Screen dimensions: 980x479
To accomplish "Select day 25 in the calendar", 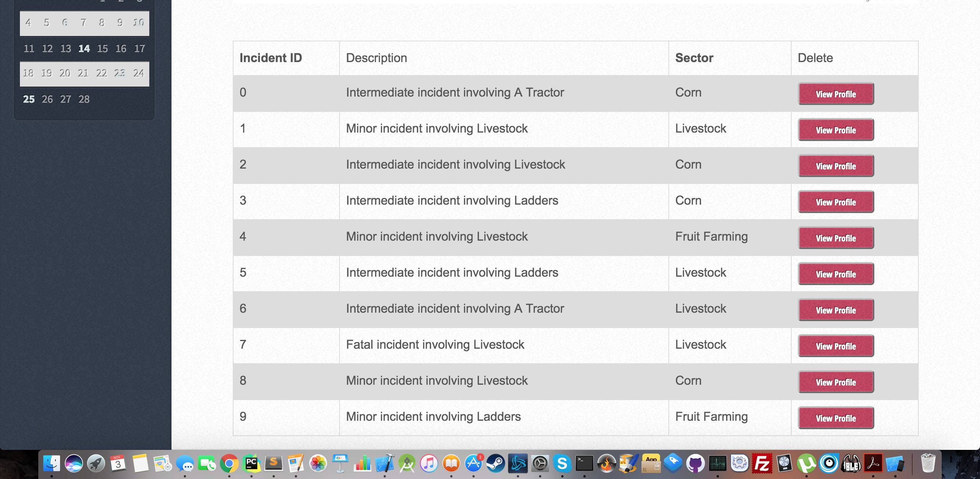I will pyautogui.click(x=29, y=99).
